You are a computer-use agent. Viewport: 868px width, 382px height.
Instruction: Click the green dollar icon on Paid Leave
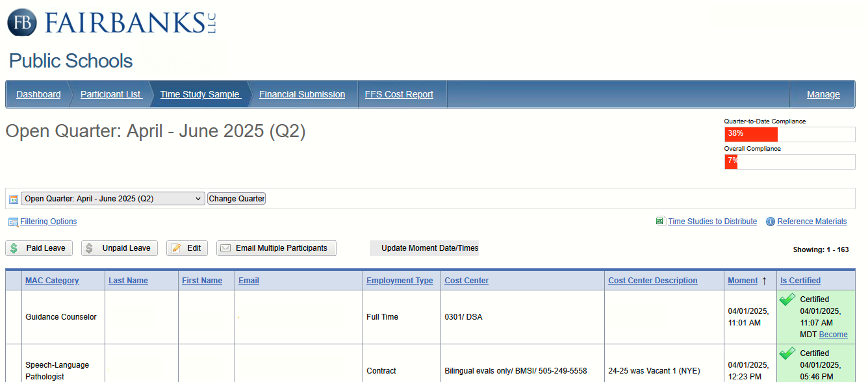[x=14, y=248]
